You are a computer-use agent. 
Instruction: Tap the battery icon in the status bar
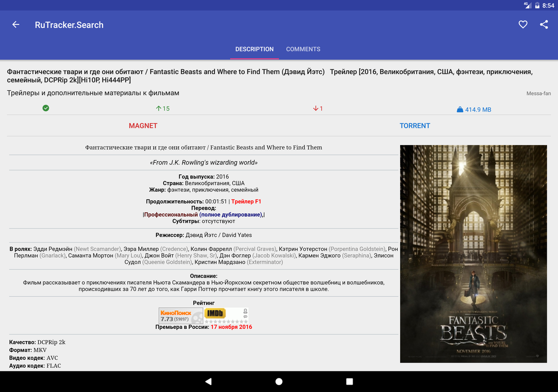click(x=537, y=5)
